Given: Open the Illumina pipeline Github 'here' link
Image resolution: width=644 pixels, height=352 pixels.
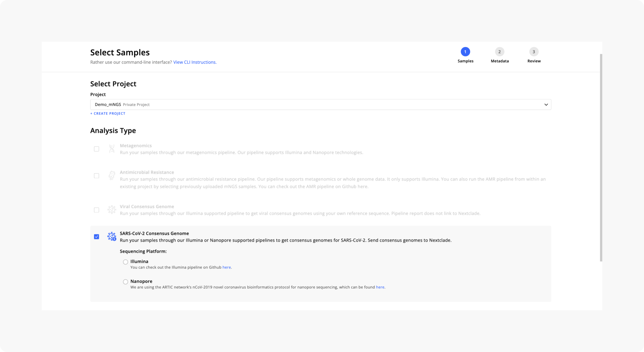Looking at the screenshot, I should pos(227,267).
